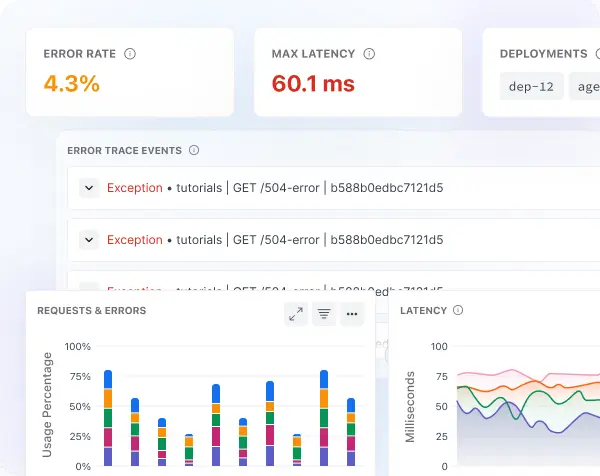Click the 4.3% error rate value
Screen dimensions: 600x476
[x=72, y=83]
